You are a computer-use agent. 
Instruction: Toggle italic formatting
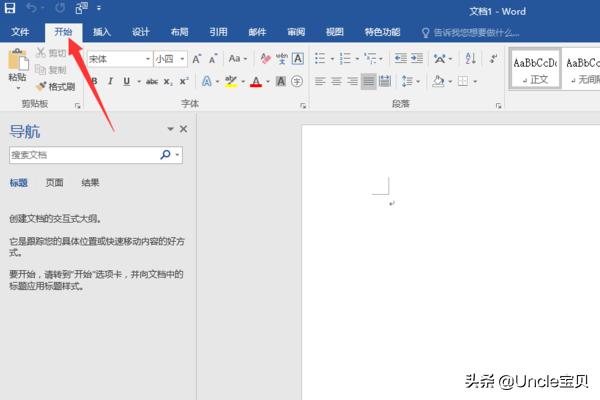(x=111, y=81)
